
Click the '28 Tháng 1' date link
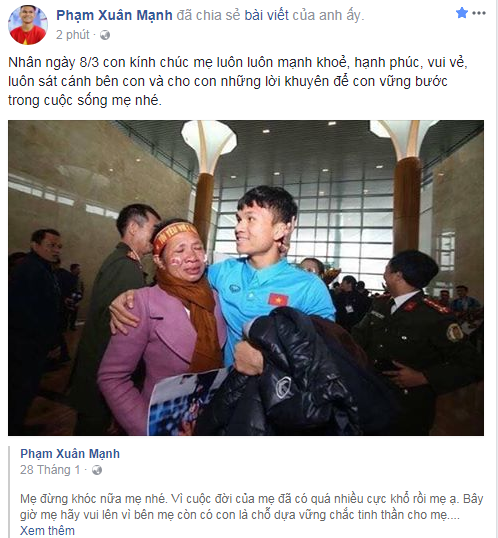pos(50,470)
